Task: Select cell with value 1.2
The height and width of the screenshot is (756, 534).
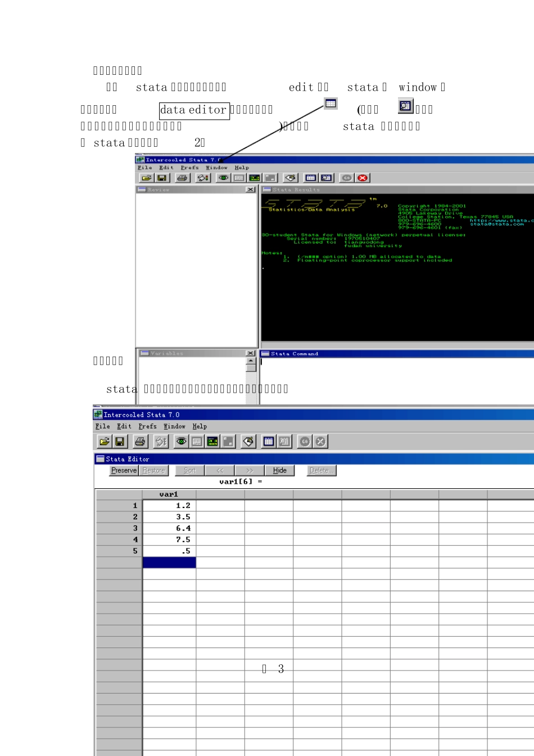Action: (x=169, y=506)
